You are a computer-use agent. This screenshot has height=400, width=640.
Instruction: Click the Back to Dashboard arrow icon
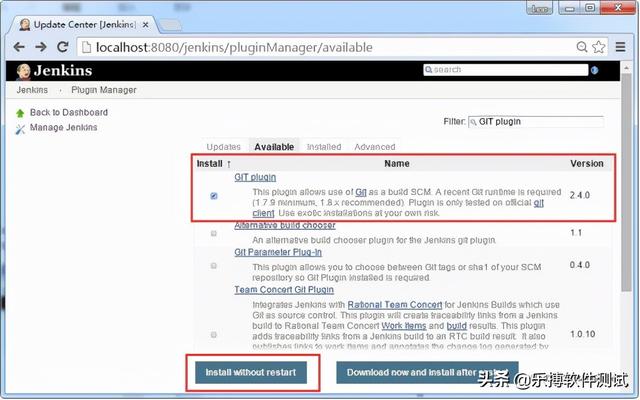(21, 113)
